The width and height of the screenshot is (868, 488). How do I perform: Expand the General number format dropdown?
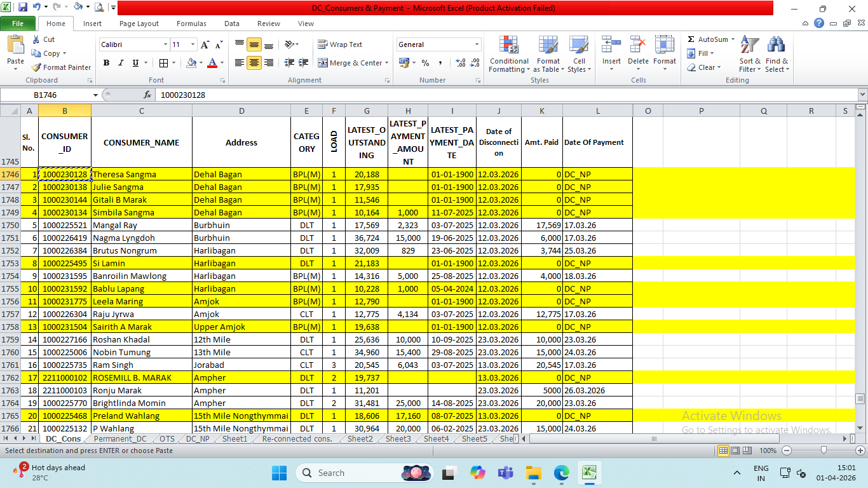click(x=477, y=44)
